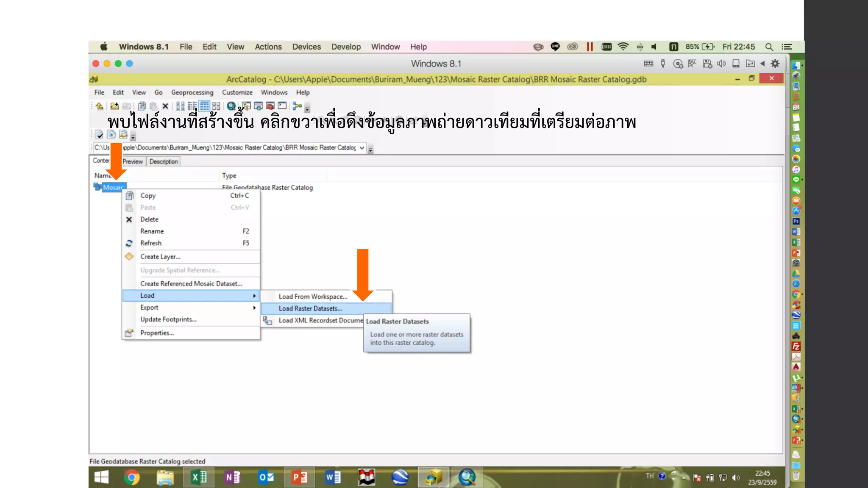This screenshot has height=488, width=868.
Task: Click the Connect To Folder icon
Action: tap(114, 106)
